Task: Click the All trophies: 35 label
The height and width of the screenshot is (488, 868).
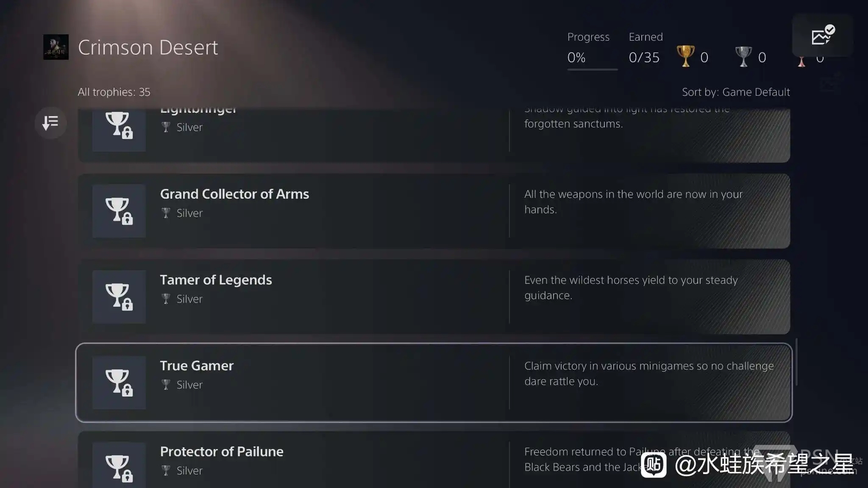Action: click(114, 92)
